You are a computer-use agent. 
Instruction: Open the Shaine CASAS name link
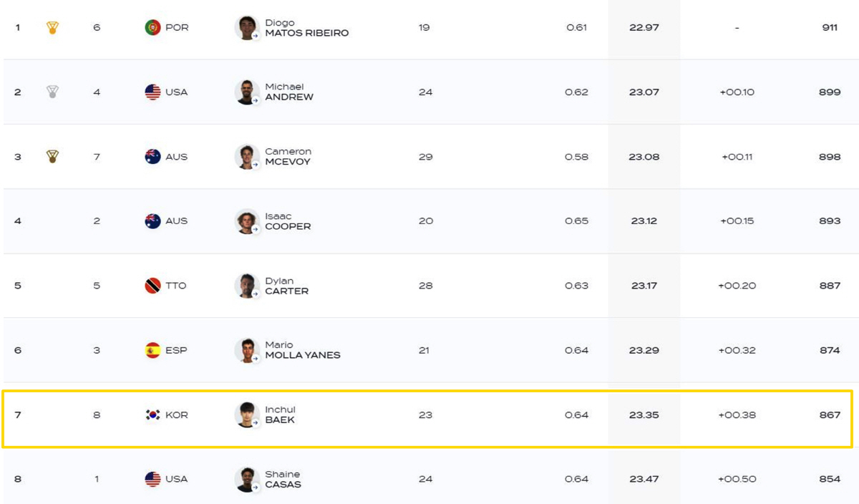(283, 479)
